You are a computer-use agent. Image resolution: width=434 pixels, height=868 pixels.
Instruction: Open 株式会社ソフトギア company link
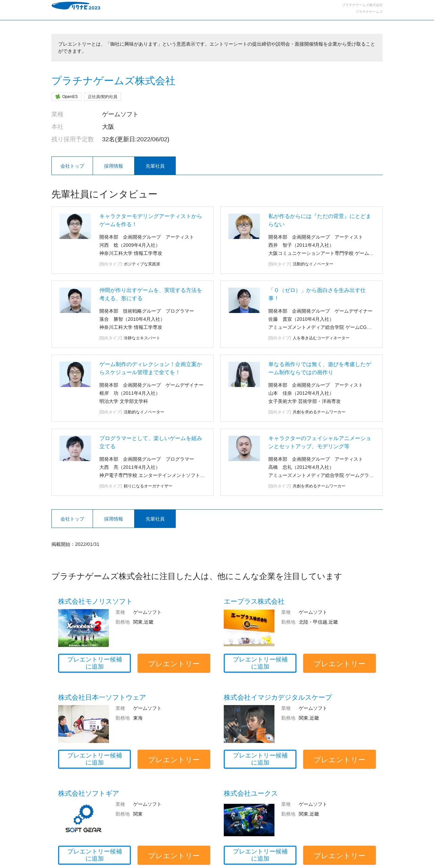tap(89, 794)
